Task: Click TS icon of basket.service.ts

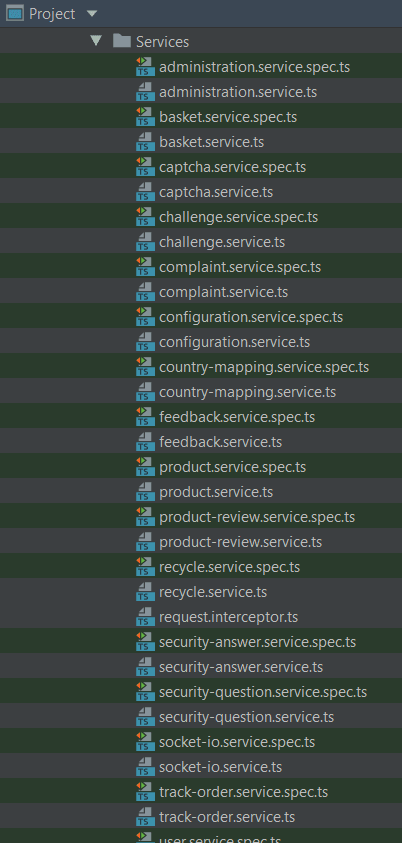Action: tap(143, 142)
